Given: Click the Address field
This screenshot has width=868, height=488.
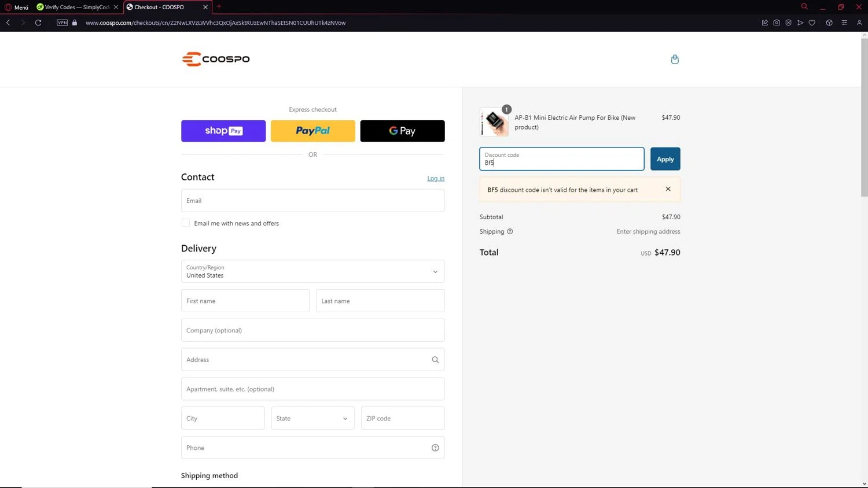Looking at the screenshot, I should 313,360.
